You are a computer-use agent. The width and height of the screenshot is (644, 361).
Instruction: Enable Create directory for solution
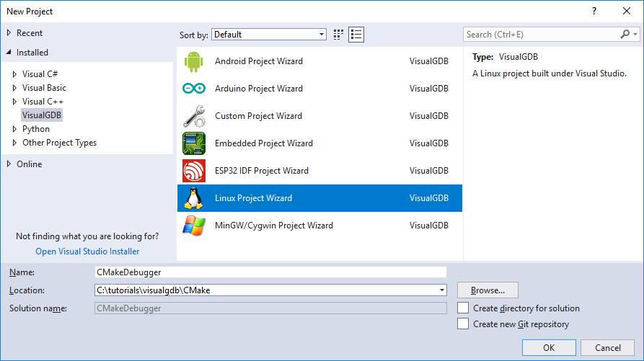click(x=463, y=308)
